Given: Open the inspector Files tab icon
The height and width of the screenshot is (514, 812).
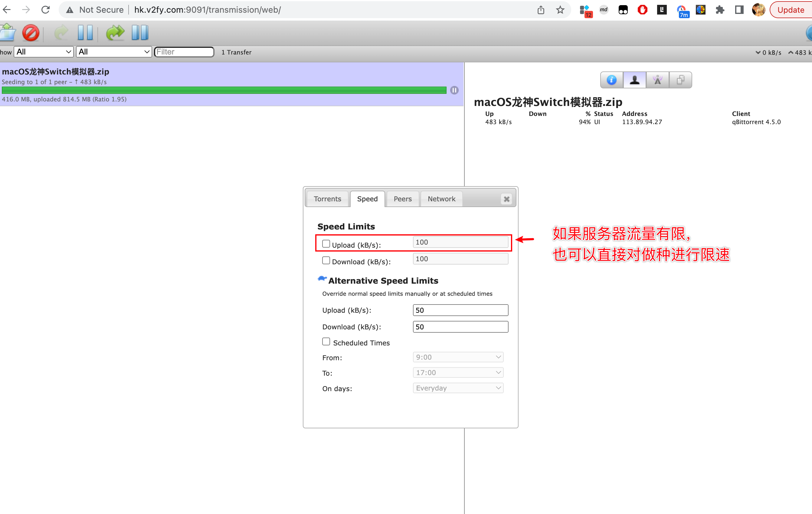Looking at the screenshot, I should [x=680, y=80].
